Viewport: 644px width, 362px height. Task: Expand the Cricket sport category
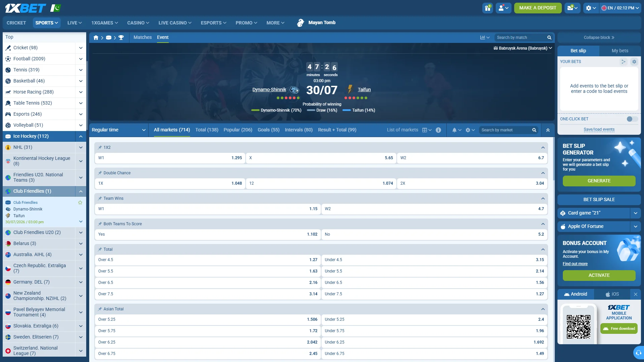(81, 48)
